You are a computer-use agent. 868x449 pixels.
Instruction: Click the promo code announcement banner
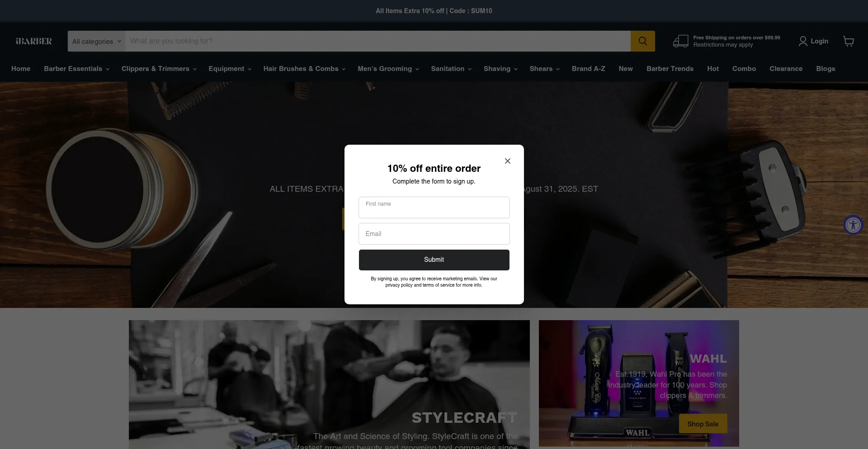tap(434, 11)
